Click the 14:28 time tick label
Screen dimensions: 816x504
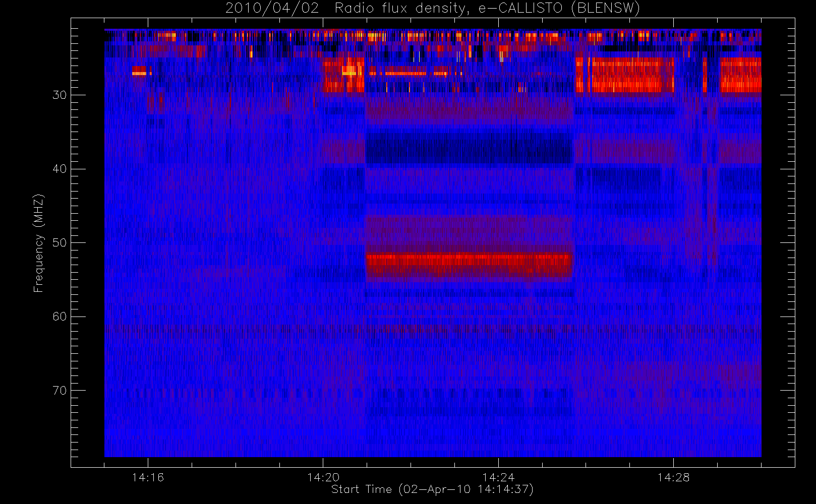point(673,477)
